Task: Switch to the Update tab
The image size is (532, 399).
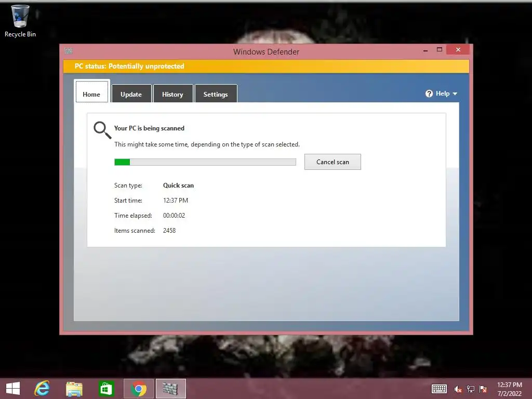Action: coord(131,94)
